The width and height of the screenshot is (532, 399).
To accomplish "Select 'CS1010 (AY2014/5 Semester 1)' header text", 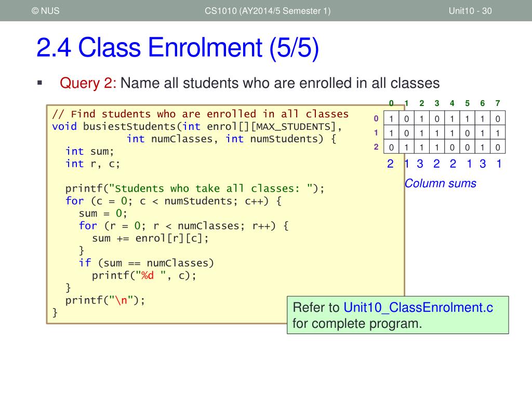I will click(x=268, y=11).
